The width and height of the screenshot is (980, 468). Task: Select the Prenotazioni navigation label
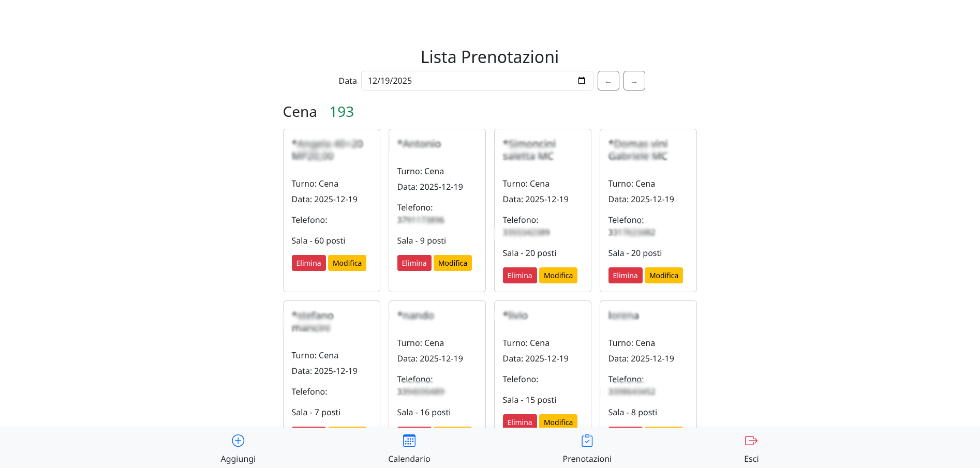(x=587, y=459)
